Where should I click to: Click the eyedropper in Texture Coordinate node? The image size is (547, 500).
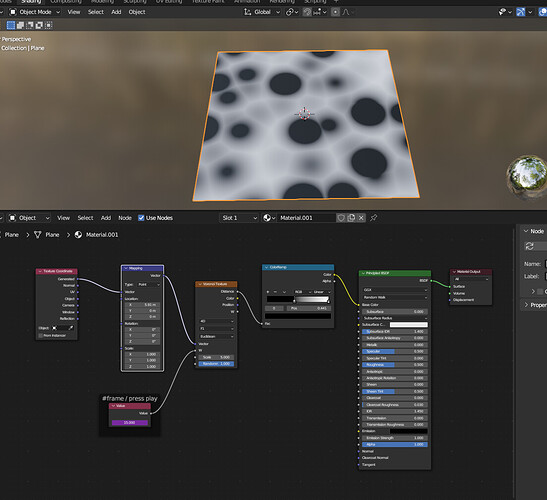click(71, 328)
